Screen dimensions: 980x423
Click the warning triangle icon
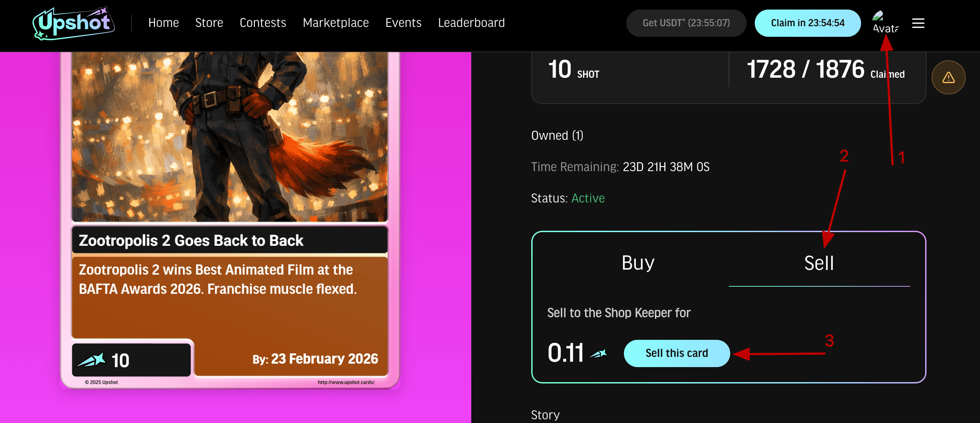pos(948,78)
